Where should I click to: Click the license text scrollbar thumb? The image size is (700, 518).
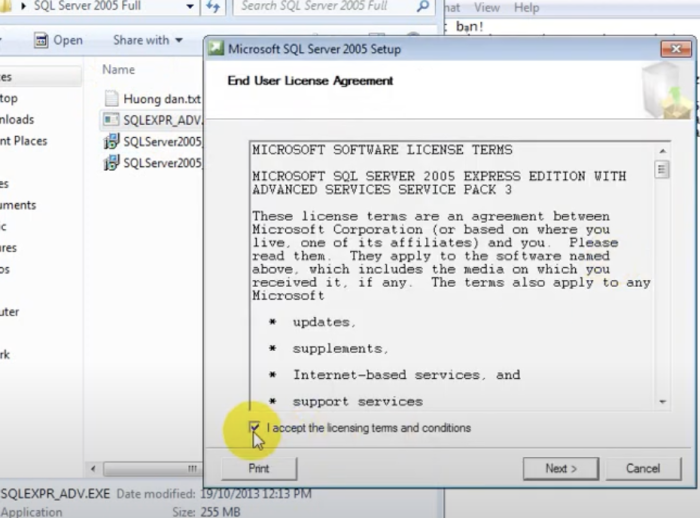[x=662, y=170]
